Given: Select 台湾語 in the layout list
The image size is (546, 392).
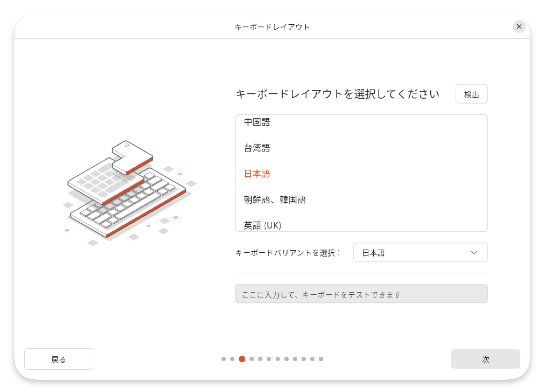Looking at the screenshot, I should (257, 148).
